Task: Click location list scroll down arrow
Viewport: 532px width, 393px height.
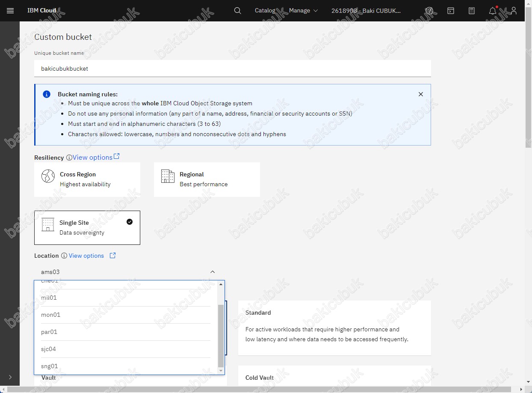Action: [x=221, y=371]
